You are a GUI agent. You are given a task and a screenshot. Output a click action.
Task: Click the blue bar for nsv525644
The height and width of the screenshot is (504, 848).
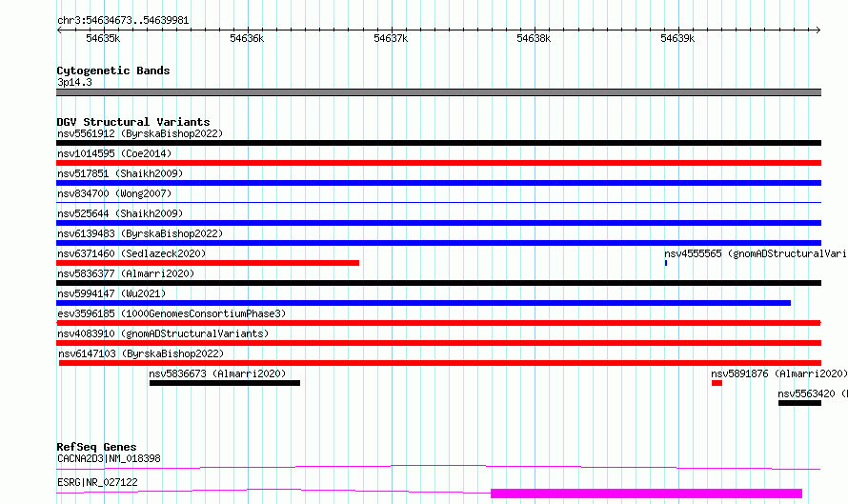click(438, 223)
